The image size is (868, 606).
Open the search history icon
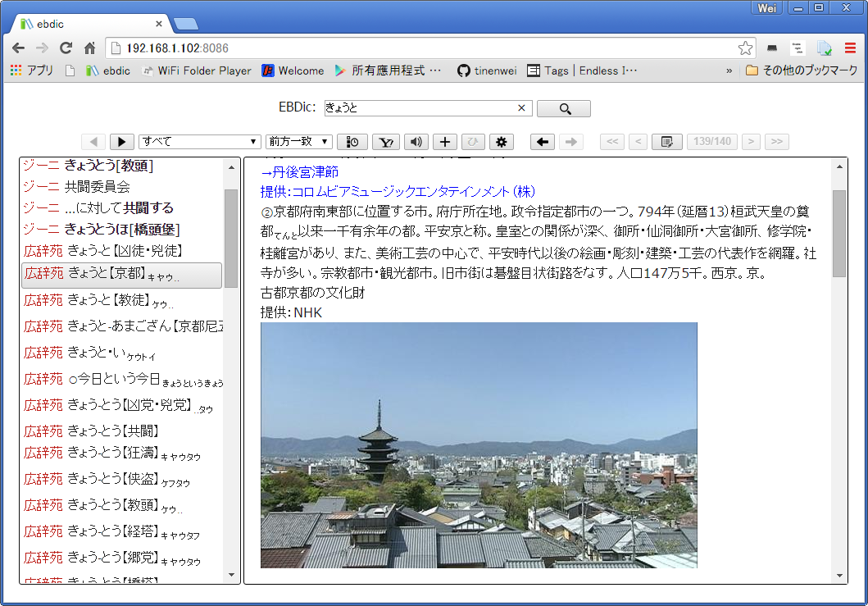pyautogui.click(x=353, y=142)
